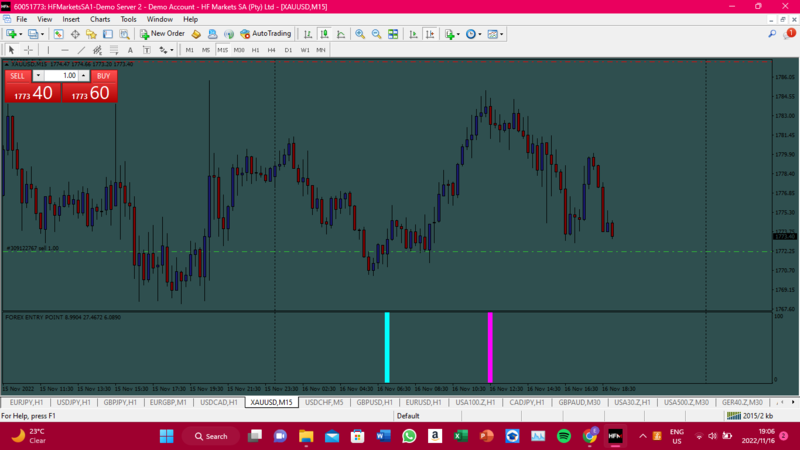Open the Charts menu
800x450 pixels.
pos(100,19)
